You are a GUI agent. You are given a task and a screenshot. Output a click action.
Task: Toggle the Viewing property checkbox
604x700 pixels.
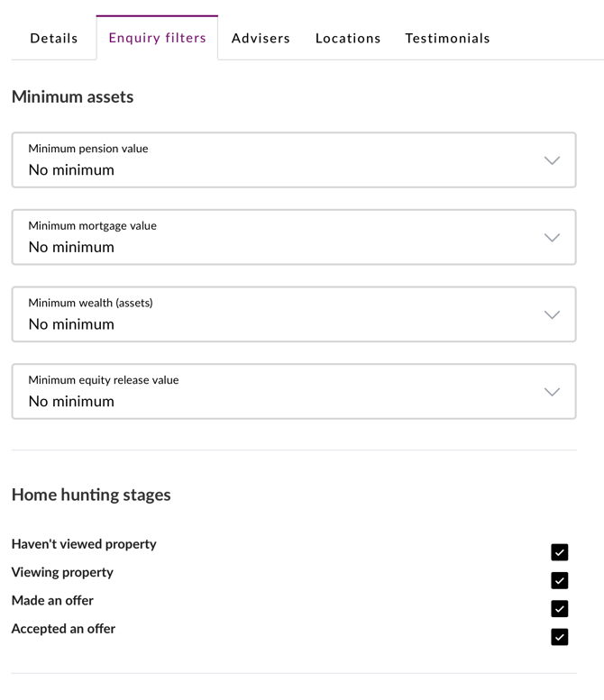[559, 580]
